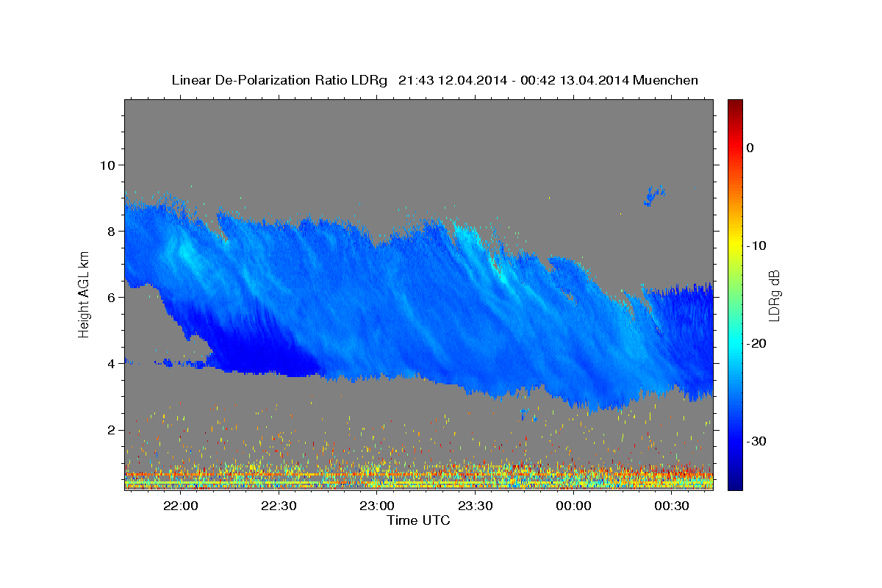Click the dark red top of the colorbar
This screenshot has width=882, height=588.
(735, 107)
